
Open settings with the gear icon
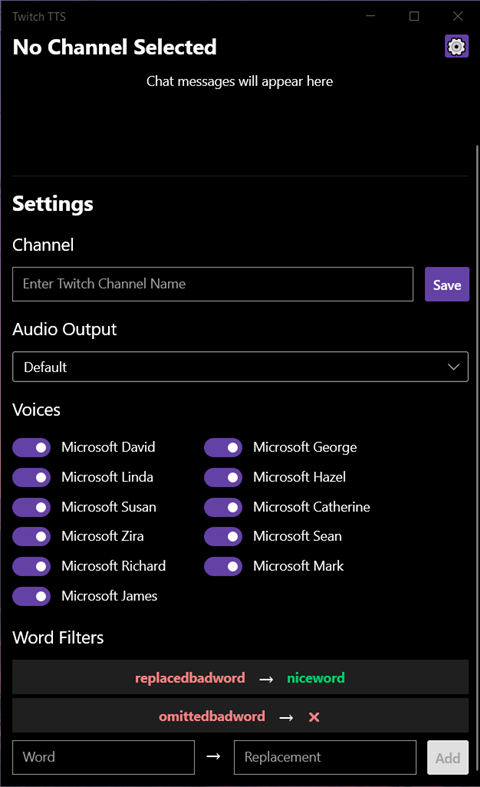pyautogui.click(x=456, y=46)
